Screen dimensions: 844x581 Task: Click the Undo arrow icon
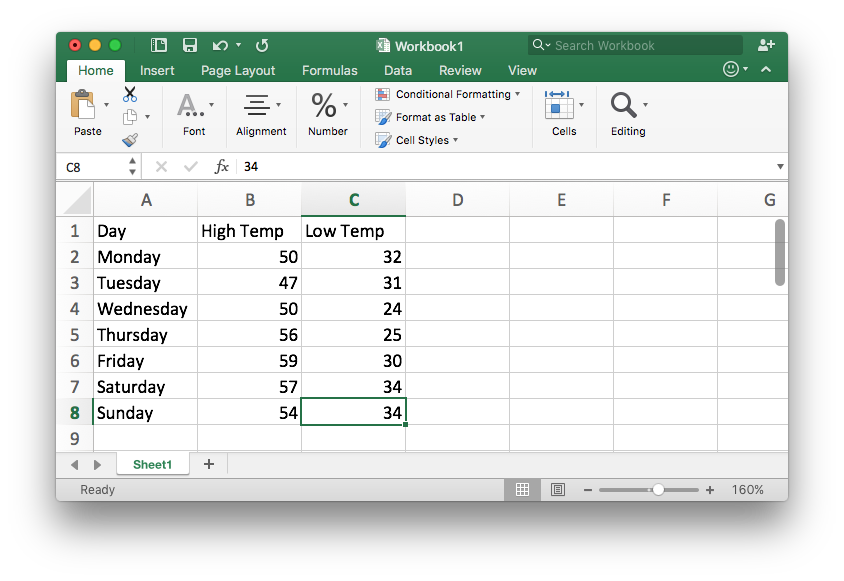pyautogui.click(x=221, y=45)
